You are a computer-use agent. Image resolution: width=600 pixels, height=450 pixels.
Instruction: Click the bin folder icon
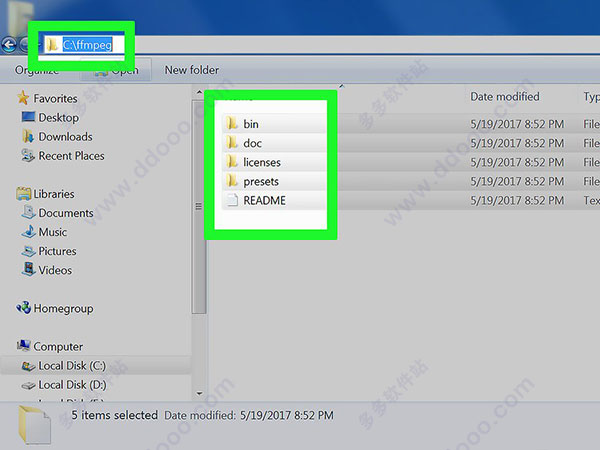coord(232,123)
